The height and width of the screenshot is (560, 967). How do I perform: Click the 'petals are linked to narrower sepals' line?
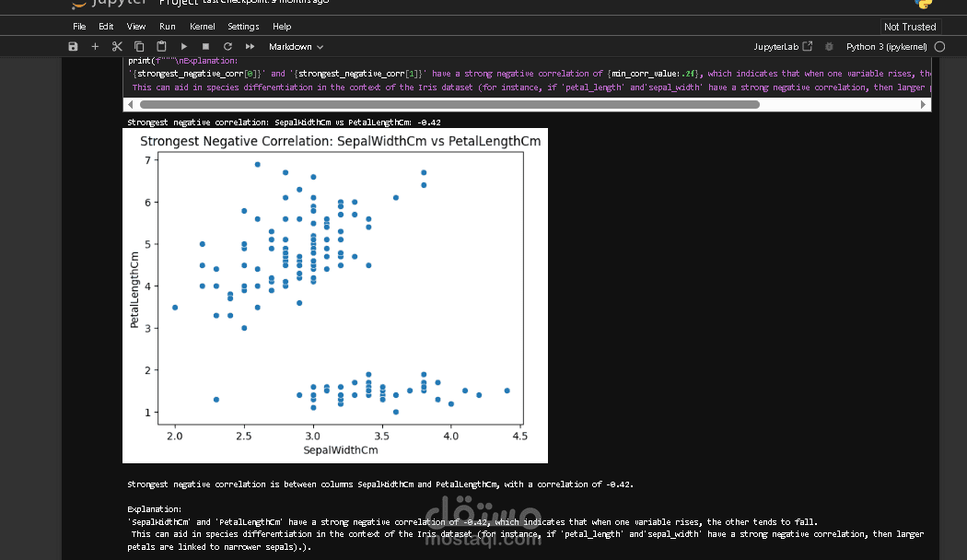click(x=219, y=547)
